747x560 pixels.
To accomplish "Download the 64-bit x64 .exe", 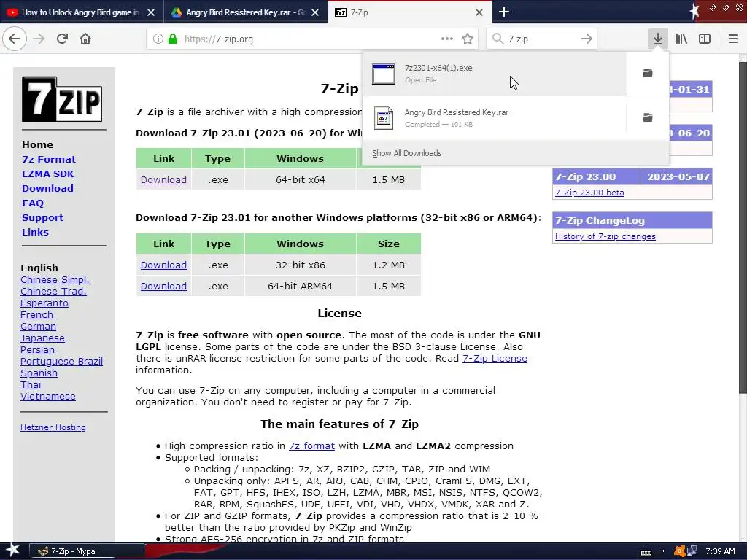I will point(163,179).
